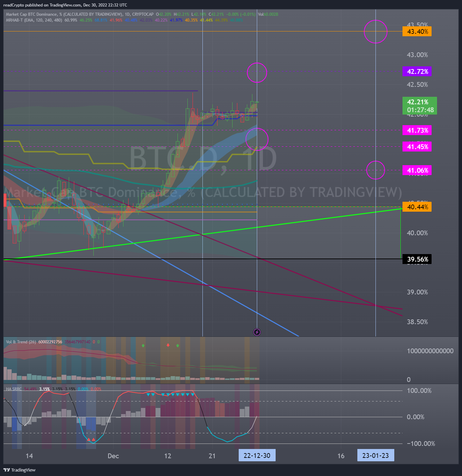Click the 14 label on time axis

point(29,456)
